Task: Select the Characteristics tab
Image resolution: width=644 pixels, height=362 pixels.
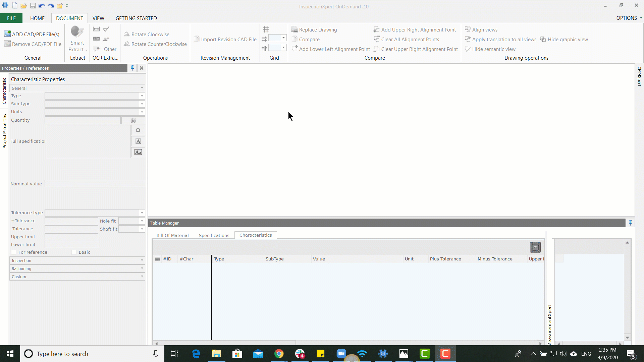Action: click(x=255, y=235)
